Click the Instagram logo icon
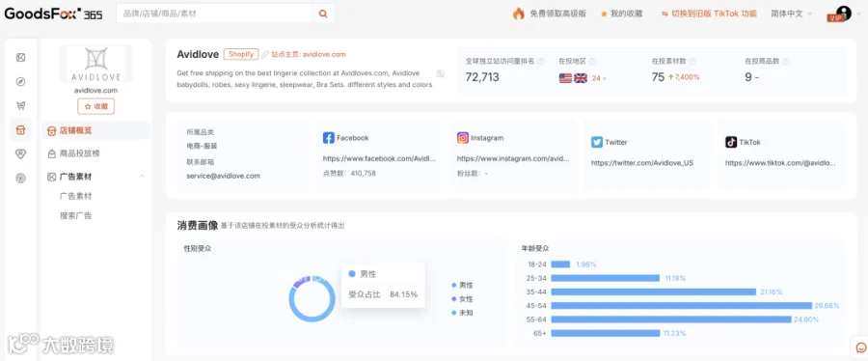 coord(463,138)
